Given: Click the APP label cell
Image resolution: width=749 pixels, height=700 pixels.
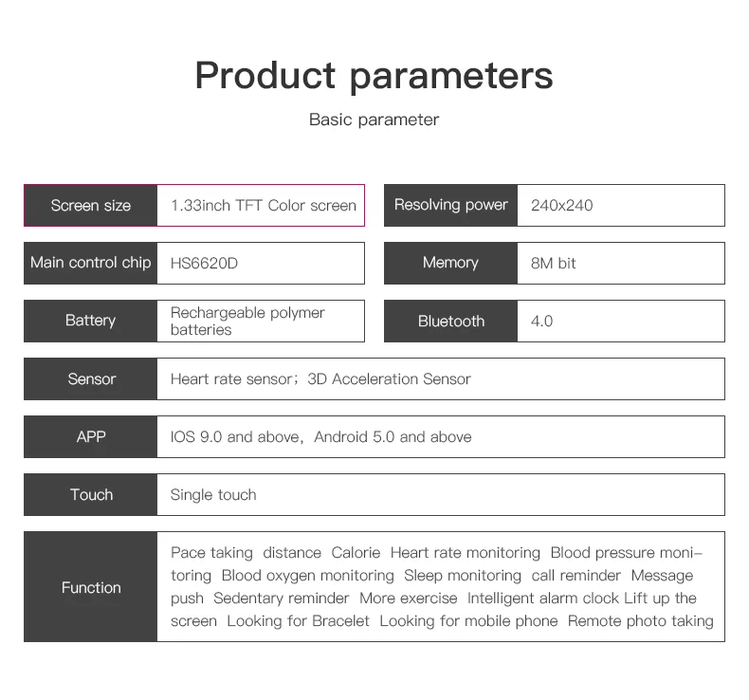Looking at the screenshot, I should coord(91,436).
